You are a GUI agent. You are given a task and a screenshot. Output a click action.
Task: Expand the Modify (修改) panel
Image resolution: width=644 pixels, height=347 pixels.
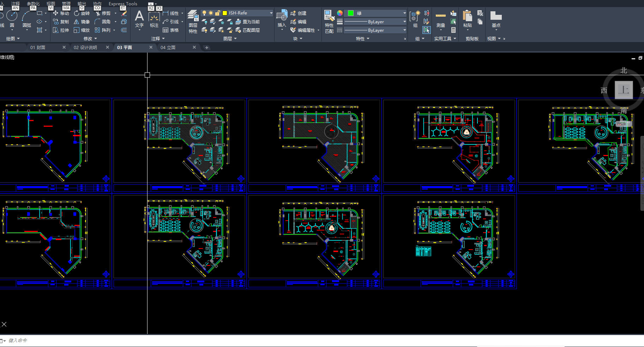[90, 38]
